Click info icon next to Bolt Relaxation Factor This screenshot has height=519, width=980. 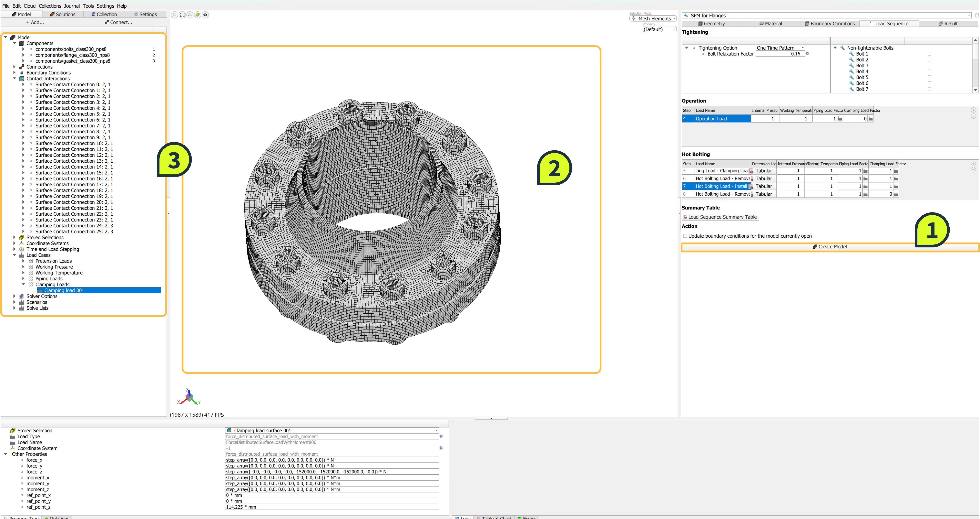click(x=807, y=54)
